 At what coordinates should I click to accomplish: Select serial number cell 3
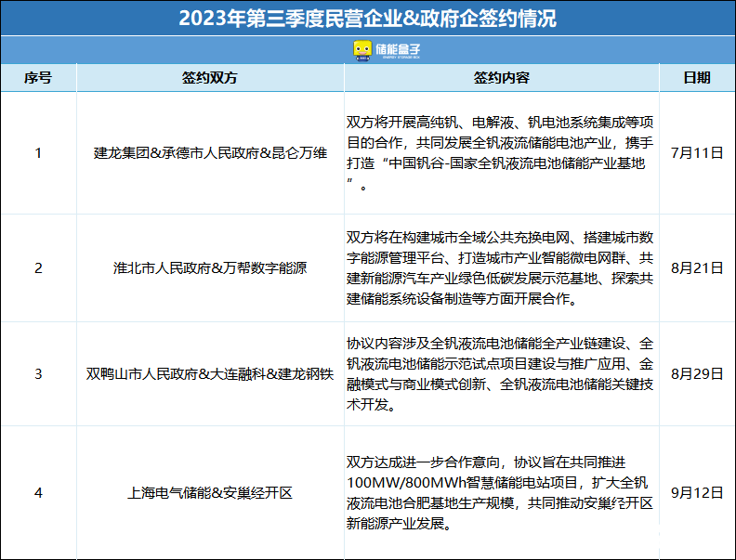38,374
